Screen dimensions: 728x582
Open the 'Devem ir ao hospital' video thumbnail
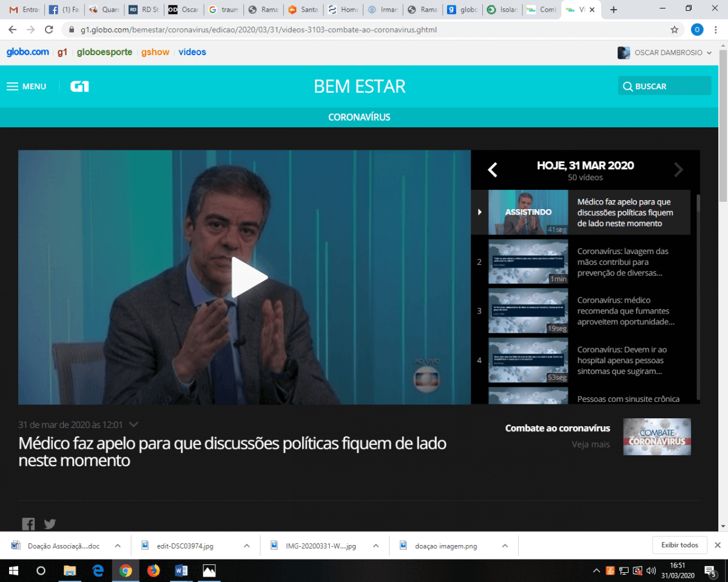click(x=528, y=360)
